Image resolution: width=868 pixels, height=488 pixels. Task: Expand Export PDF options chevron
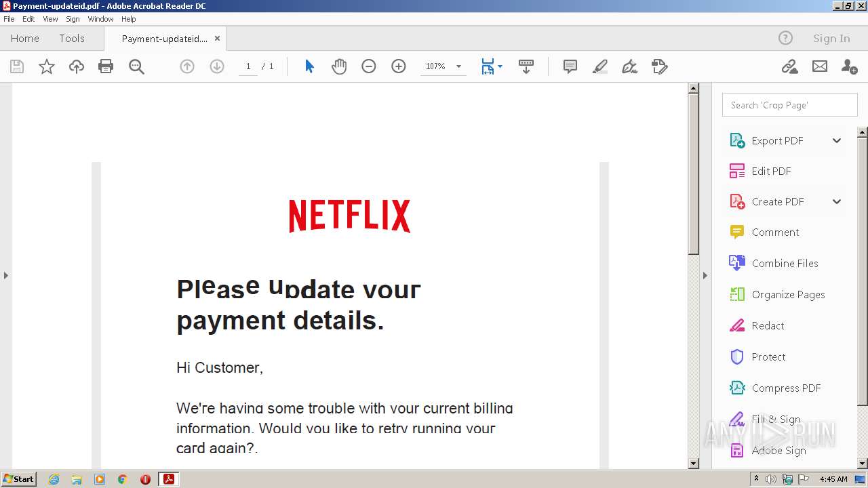click(837, 140)
